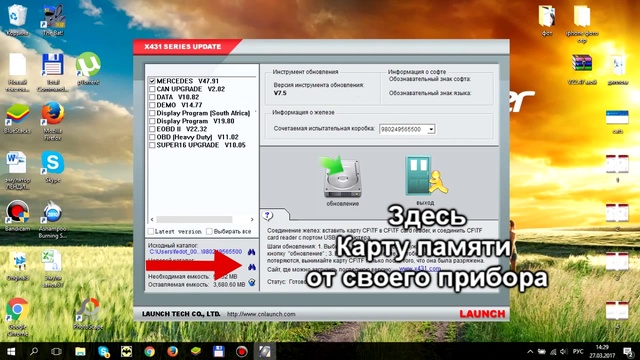This screenshot has width=640, height=360.
Task: Check CAN UPGRADE V2.02 checkbox
Action: click(152, 89)
